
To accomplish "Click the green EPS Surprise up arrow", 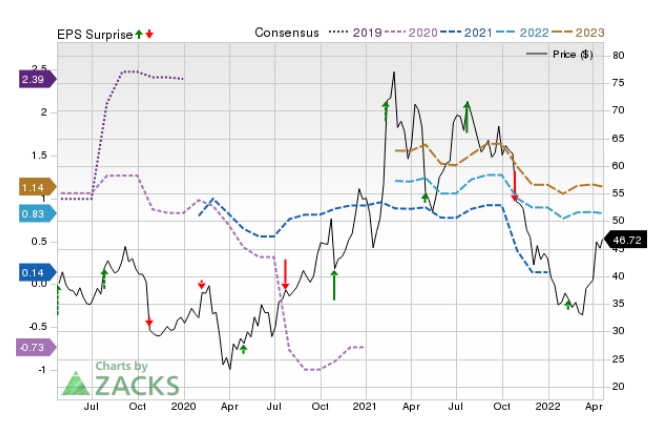I will [x=139, y=34].
